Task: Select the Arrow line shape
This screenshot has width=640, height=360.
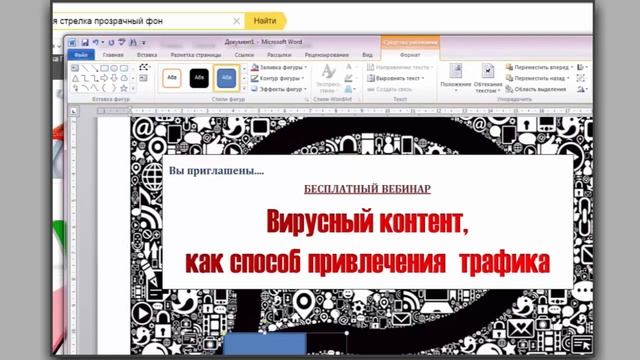Action: click(95, 68)
